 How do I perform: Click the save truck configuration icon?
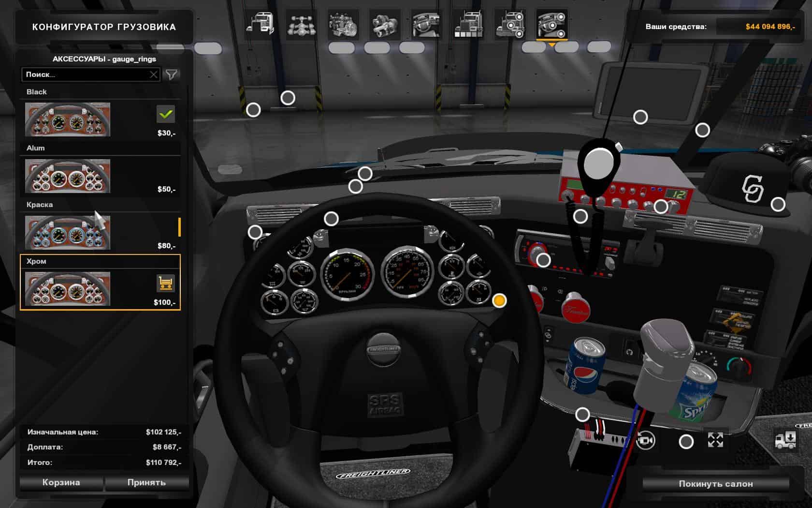785,440
